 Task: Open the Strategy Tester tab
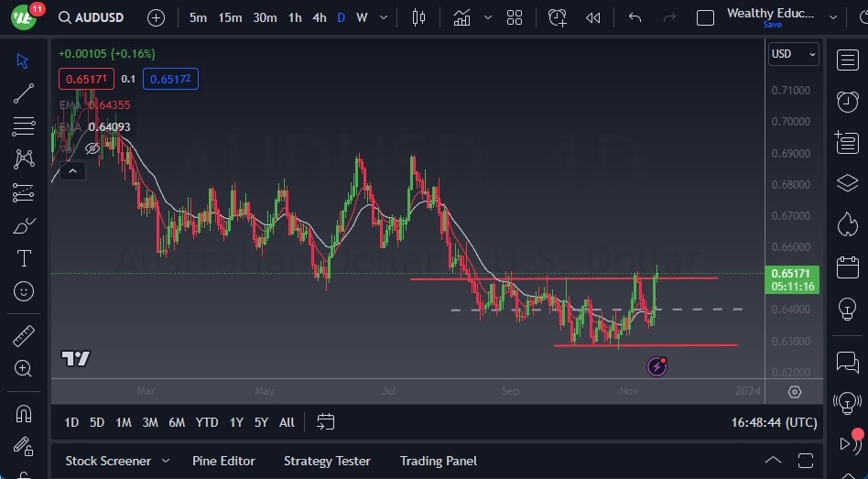[x=327, y=461]
